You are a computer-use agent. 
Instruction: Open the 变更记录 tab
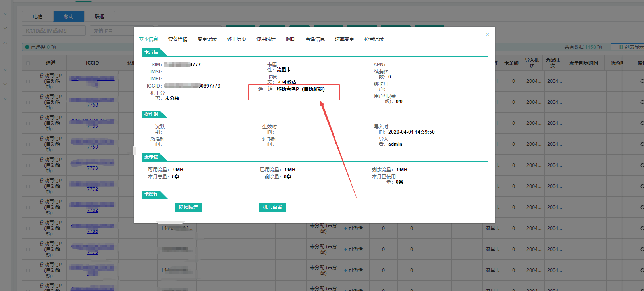tap(207, 39)
